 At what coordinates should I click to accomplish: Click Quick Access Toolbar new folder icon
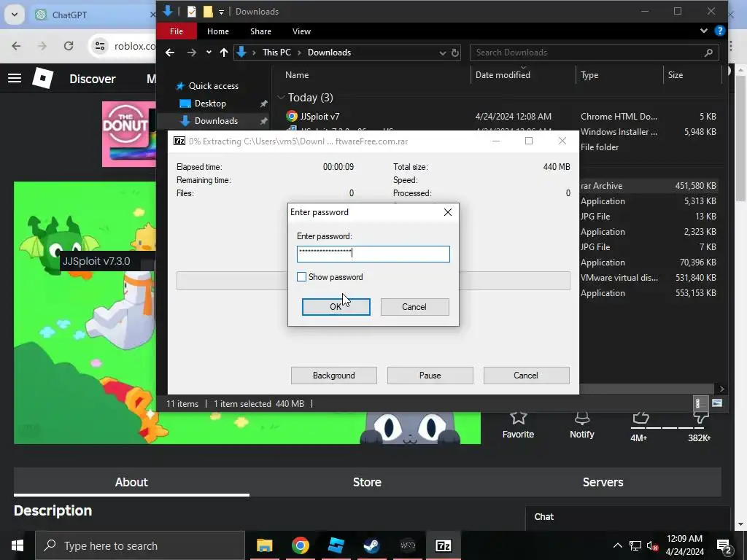pyautogui.click(x=208, y=12)
